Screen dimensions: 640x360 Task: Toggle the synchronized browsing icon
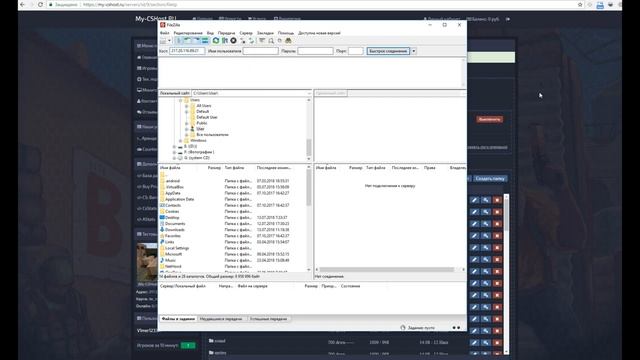click(x=280, y=41)
